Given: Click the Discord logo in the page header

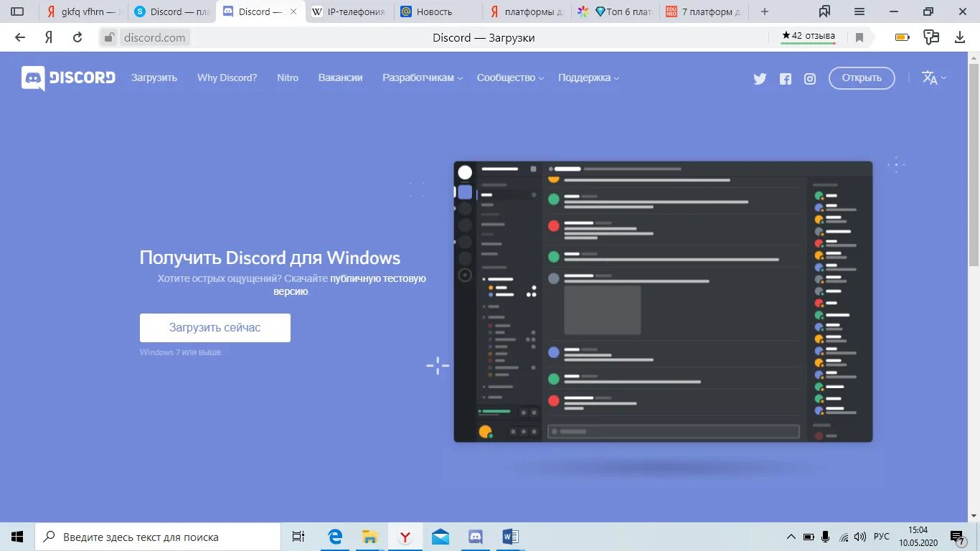Looking at the screenshot, I should [68, 77].
